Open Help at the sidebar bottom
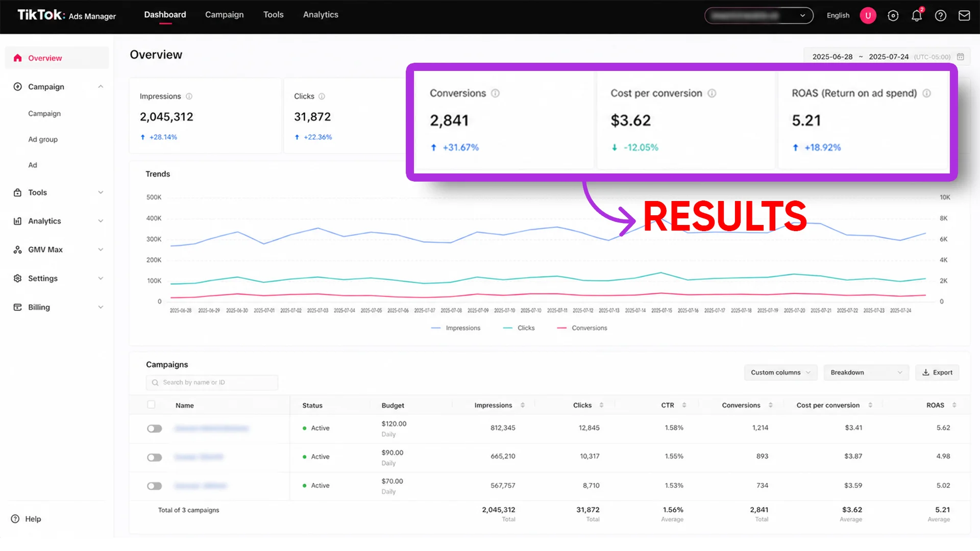 (26, 519)
